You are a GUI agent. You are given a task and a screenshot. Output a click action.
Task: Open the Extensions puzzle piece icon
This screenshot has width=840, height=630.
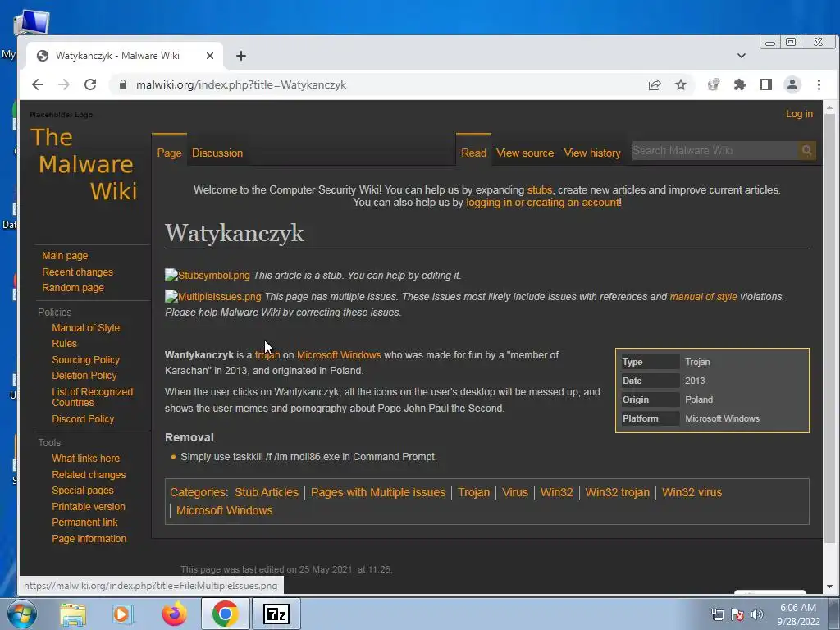[x=739, y=84]
